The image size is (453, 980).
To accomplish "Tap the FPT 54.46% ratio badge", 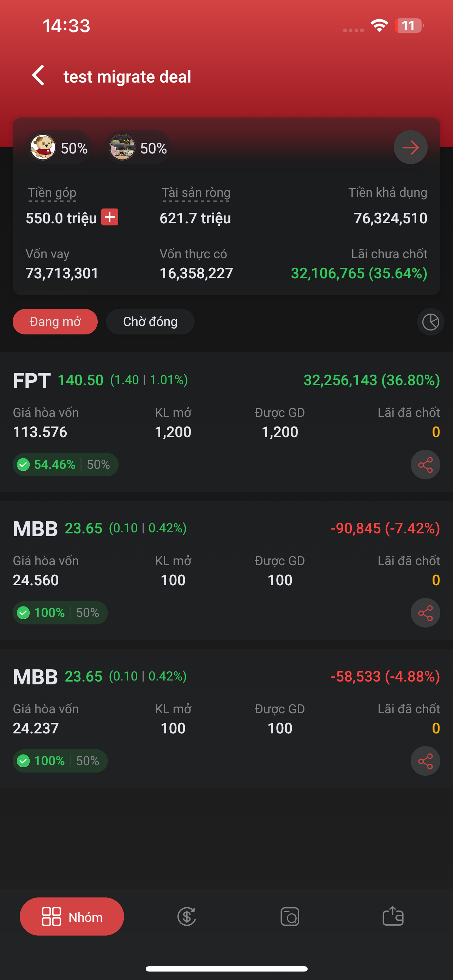I will click(65, 465).
